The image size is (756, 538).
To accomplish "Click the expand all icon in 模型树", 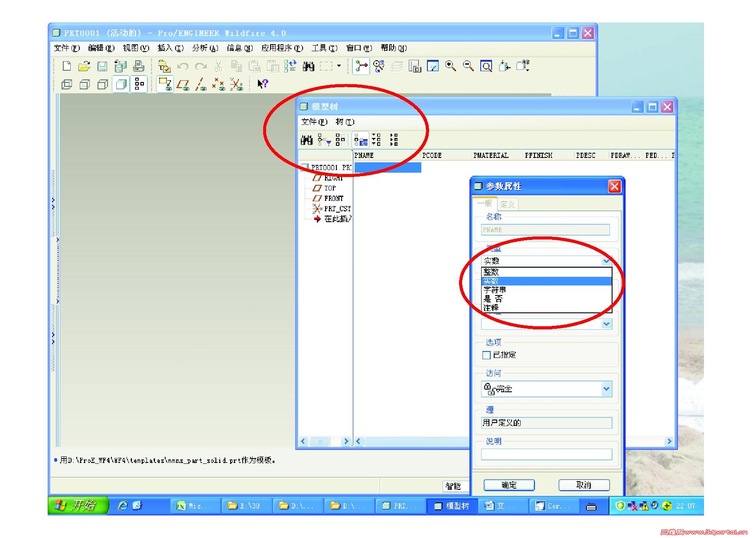I will (376, 140).
